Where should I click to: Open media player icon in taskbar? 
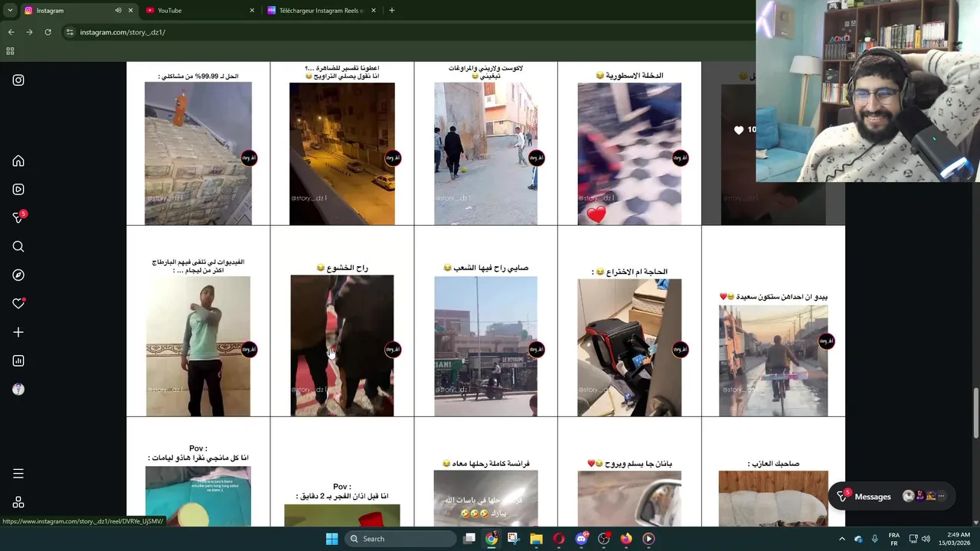click(648, 539)
